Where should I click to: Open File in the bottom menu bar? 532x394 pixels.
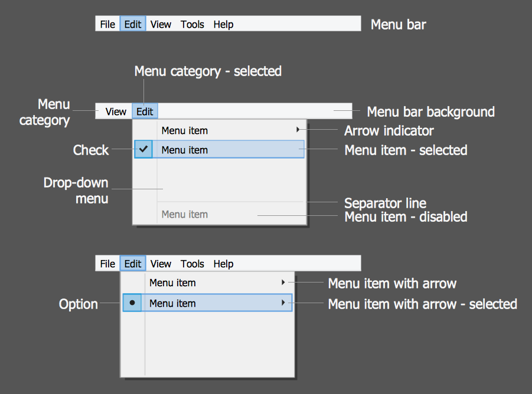pyautogui.click(x=107, y=264)
